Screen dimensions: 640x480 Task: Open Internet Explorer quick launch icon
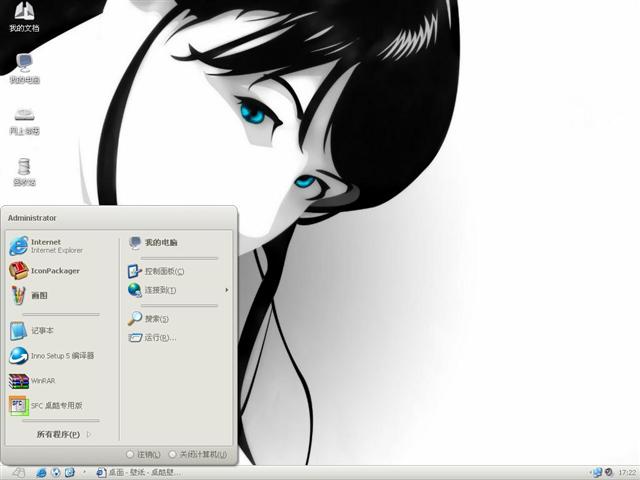[x=41, y=473]
